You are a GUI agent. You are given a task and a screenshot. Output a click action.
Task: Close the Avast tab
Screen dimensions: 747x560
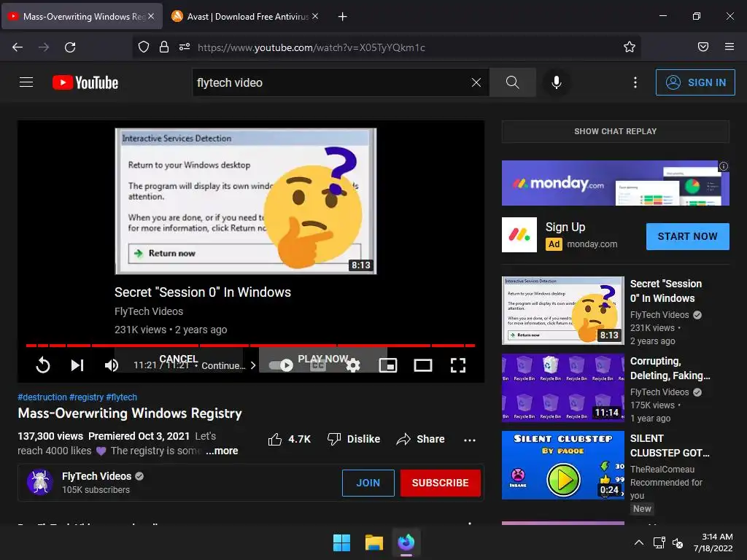coord(315,16)
